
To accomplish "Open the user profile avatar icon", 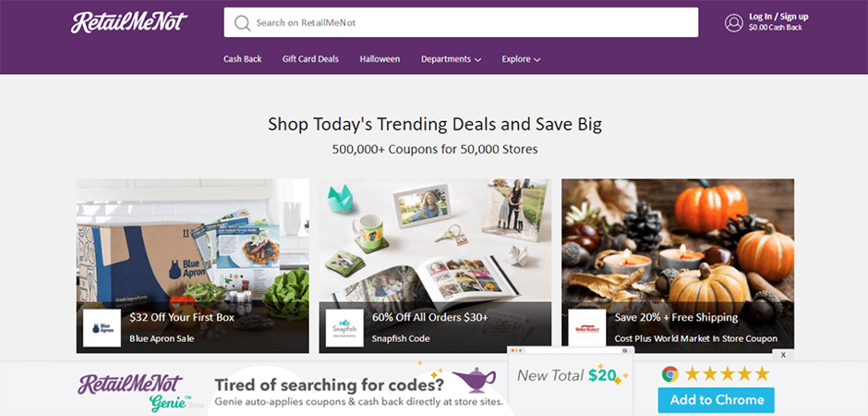I will (733, 23).
